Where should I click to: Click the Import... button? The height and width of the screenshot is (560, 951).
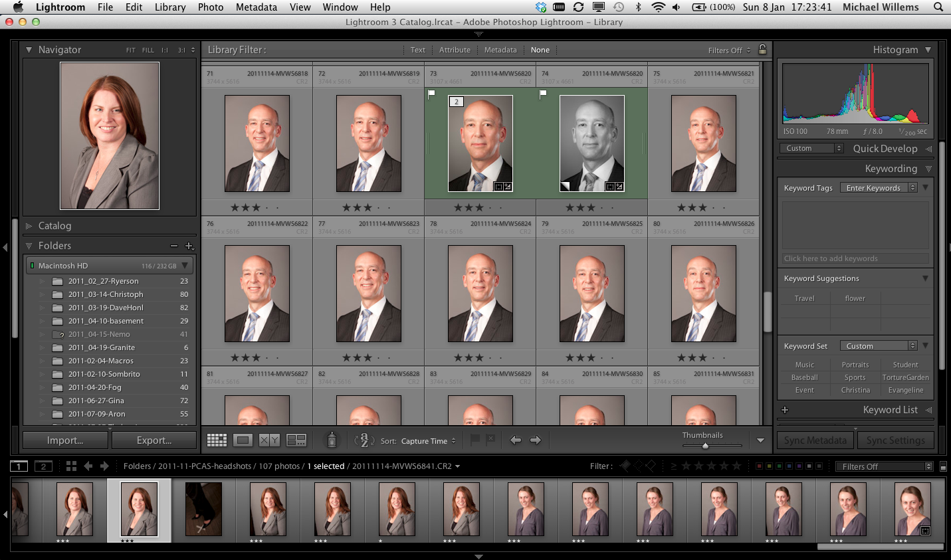(x=65, y=440)
